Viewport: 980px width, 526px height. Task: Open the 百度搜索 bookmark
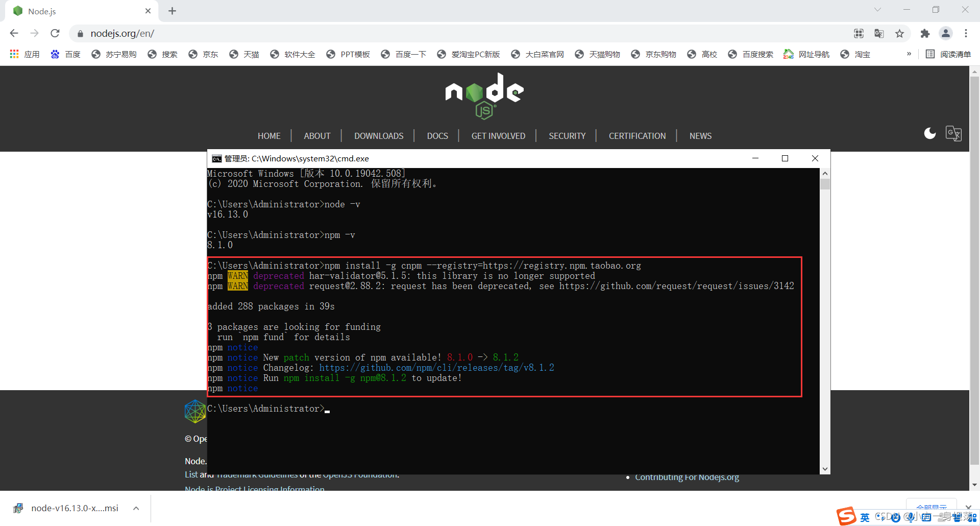coord(750,54)
